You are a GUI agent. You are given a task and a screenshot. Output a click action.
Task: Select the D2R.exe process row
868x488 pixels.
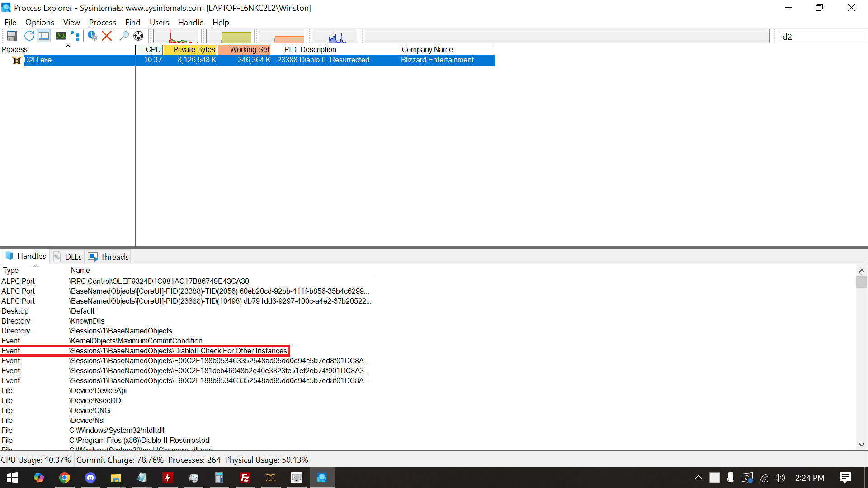[38, 60]
